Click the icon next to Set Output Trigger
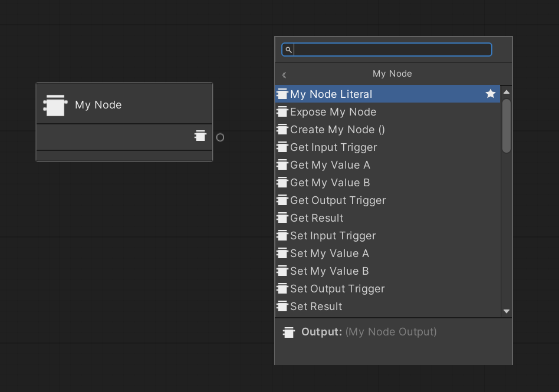The width and height of the screenshot is (559, 392). pos(282,289)
